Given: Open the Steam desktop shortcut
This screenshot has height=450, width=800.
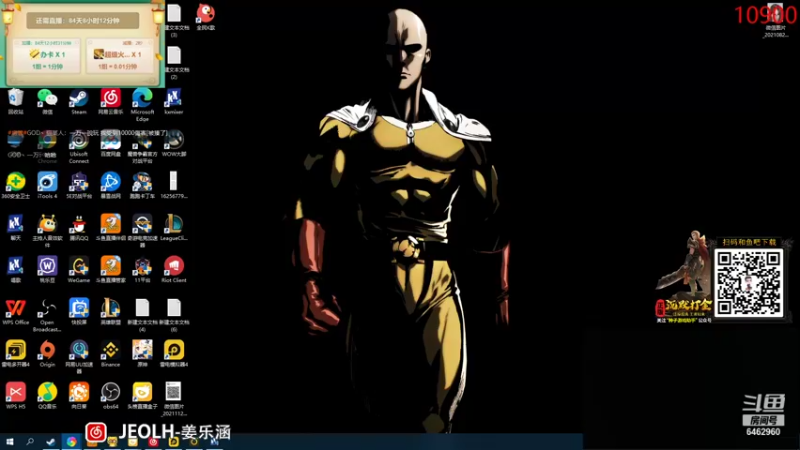Looking at the screenshot, I should pos(79,100).
